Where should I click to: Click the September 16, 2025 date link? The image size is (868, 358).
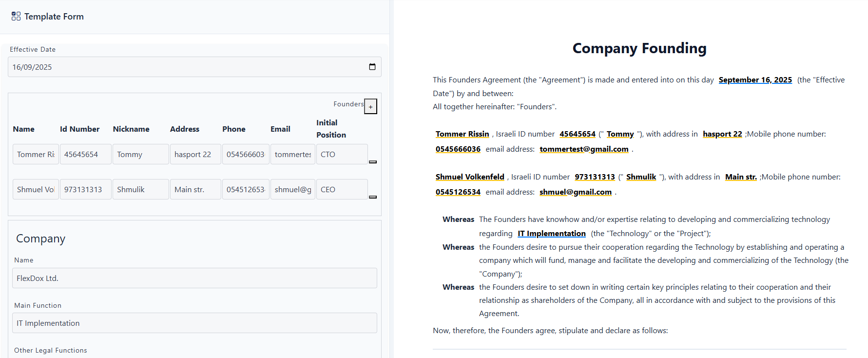pos(755,80)
